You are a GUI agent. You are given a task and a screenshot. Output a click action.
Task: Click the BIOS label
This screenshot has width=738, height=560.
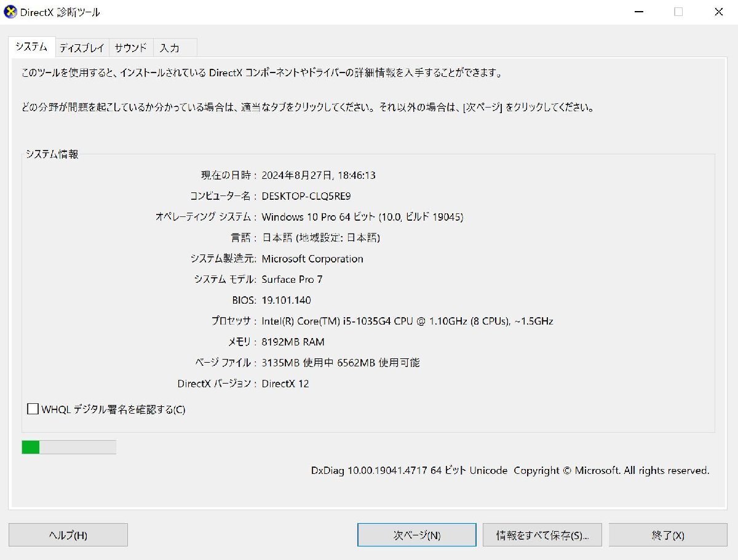tap(244, 300)
